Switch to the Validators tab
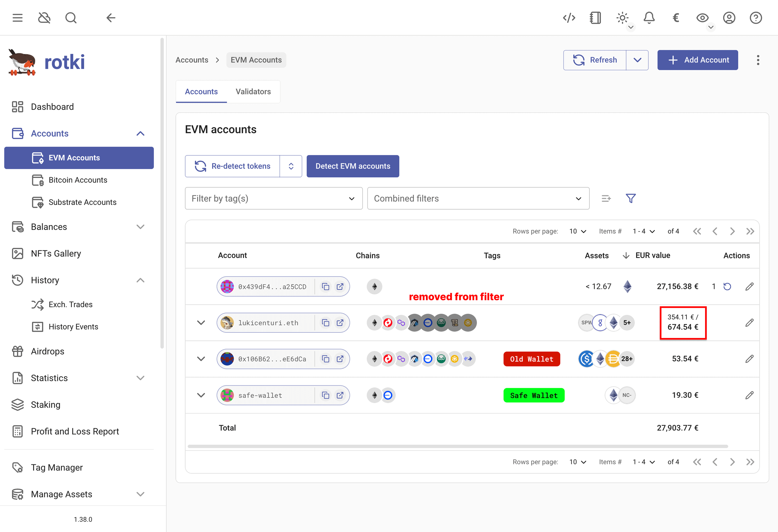 point(253,91)
